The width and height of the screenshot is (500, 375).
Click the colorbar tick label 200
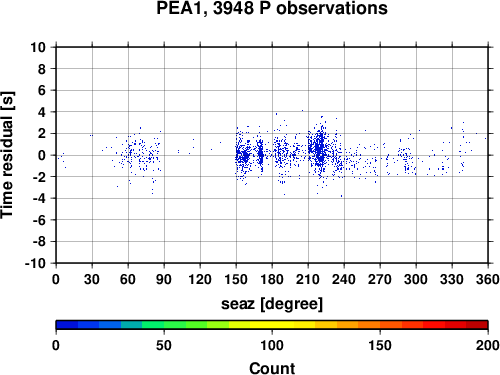488,345
